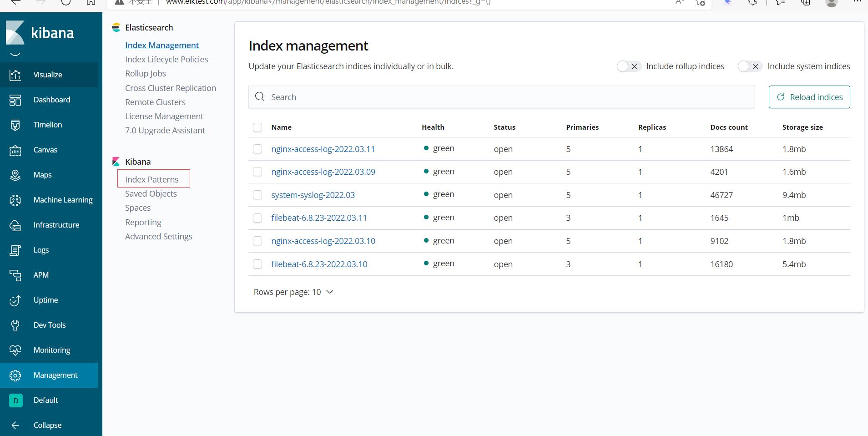The image size is (868, 436).
Task: Toggle Include rollup indices switch
Action: tap(629, 66)
